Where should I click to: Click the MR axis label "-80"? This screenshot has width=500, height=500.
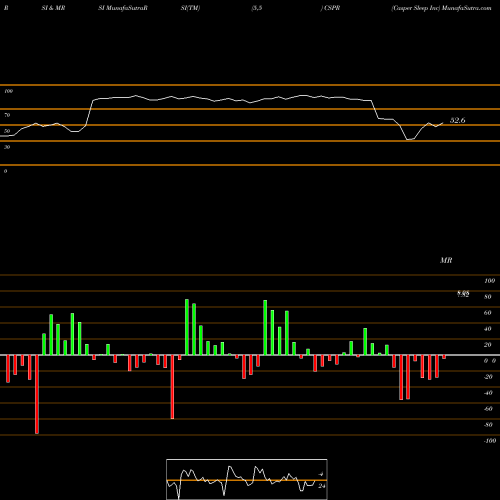click(x=488, y=425)
